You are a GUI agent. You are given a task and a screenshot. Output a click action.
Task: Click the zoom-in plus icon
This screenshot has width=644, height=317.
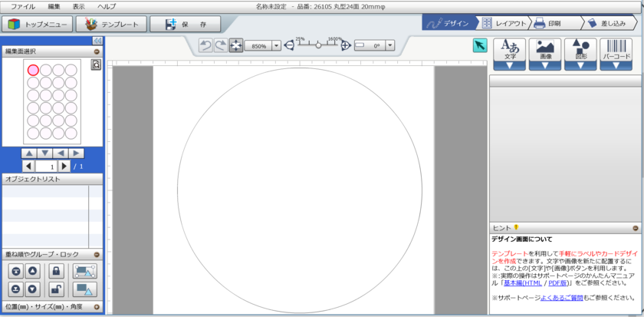(x=346, y=45)
